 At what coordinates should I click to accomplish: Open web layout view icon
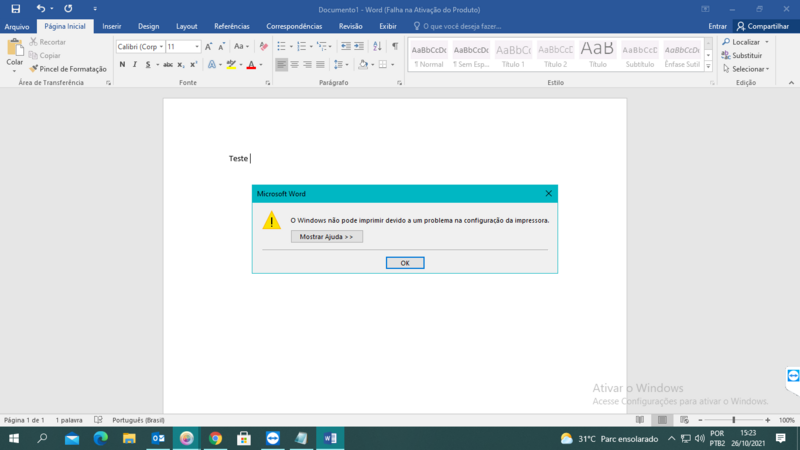tap(684, 420)
